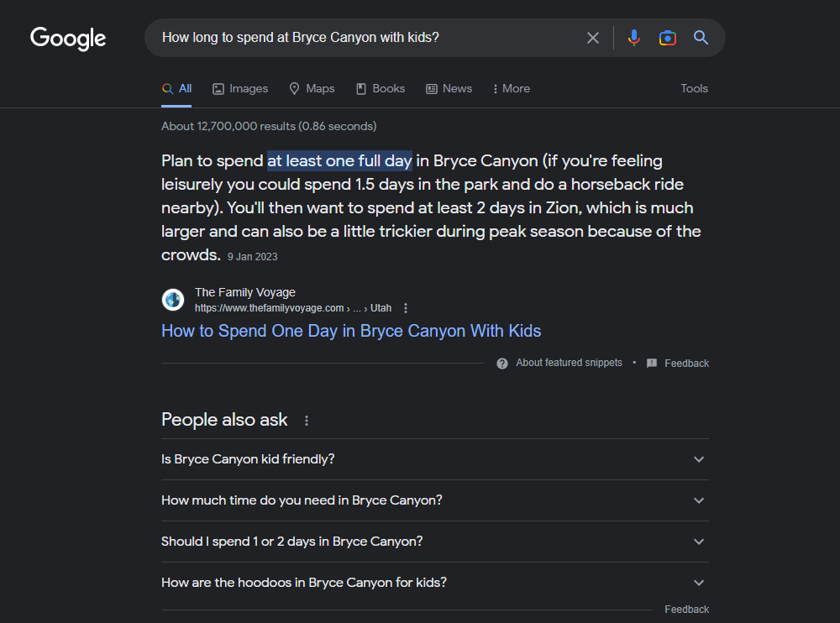The height and width of the screenshot is (623, 840).
Task: Click the 'About 12,700,000 results' text
Action: coord(269,127)
